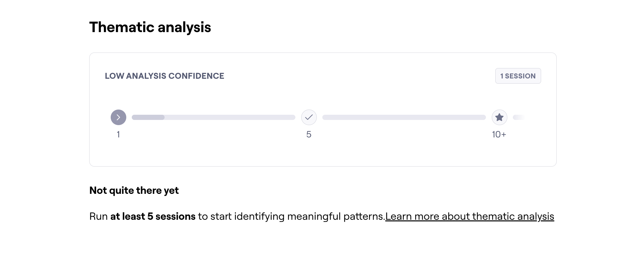Screen dimensions: 644x258
Task: Click the star milestone icon
Action: tap(499, 117)
